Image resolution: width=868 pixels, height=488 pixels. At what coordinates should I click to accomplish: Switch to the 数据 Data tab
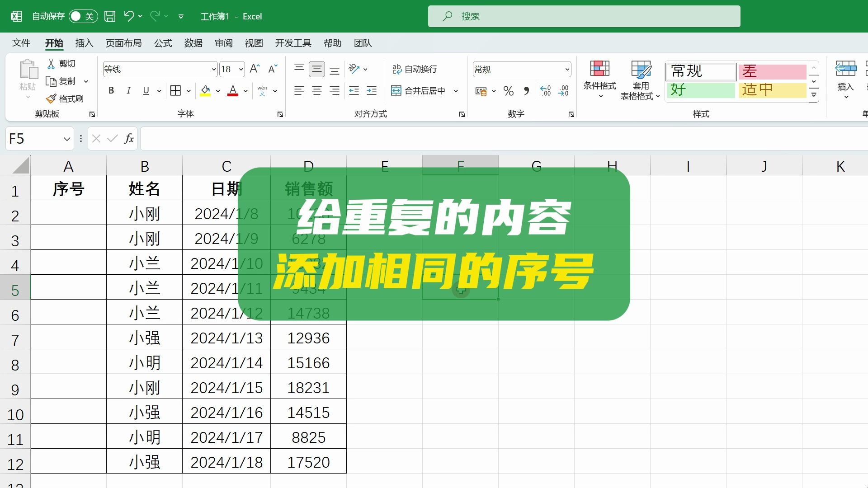193,43
